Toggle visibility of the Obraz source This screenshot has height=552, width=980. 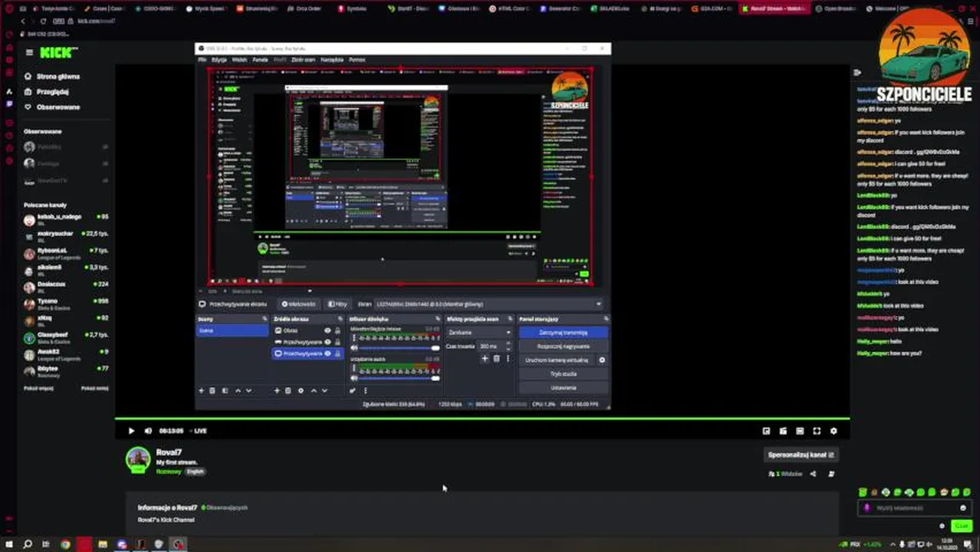click(327, 330)
